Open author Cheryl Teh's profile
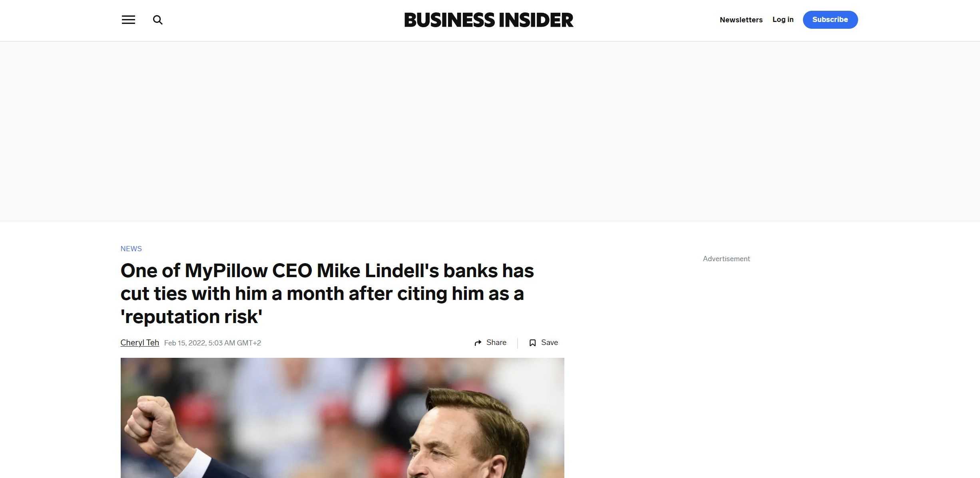 pyautogui.click(x=139, y=343)
